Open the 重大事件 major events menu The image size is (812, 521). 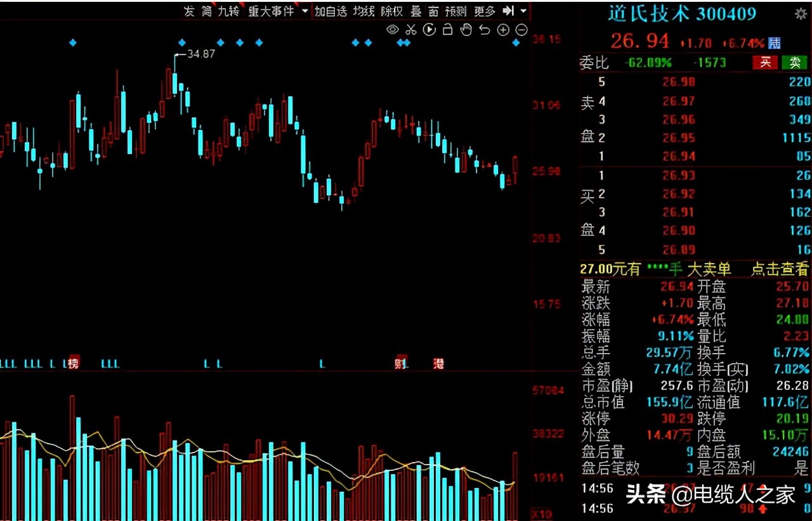[x=272, y=11]
